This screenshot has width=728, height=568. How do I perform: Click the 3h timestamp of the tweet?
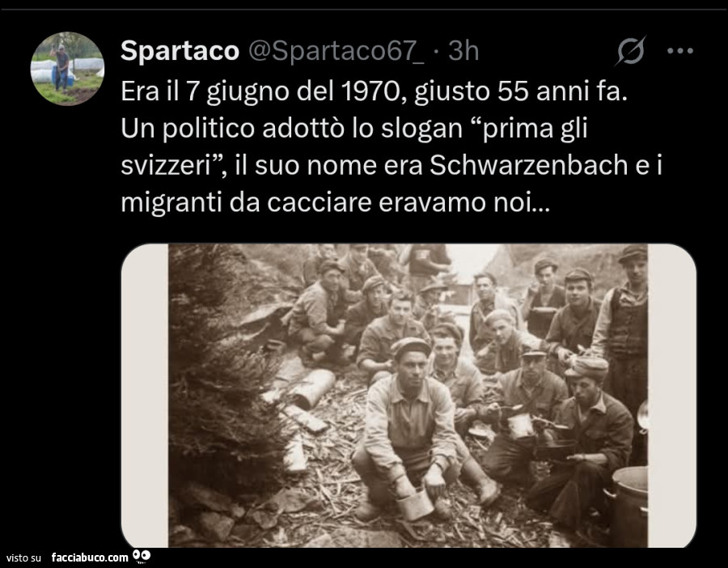point(463,51)
